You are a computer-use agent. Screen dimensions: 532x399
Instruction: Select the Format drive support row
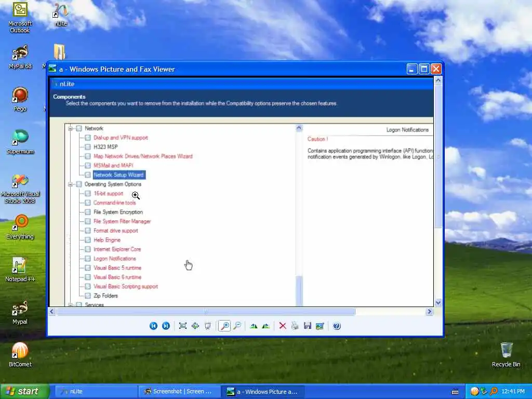[x=116, y=231]
